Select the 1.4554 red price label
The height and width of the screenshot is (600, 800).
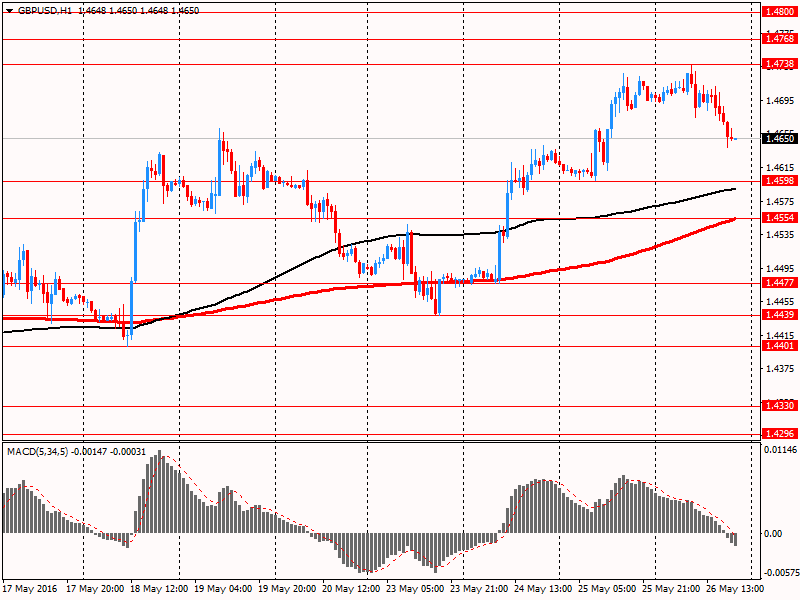(779, 218)
